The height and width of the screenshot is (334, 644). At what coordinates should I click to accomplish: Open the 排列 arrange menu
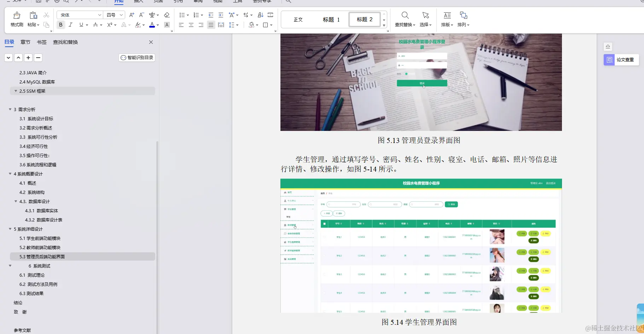[463, 19]
